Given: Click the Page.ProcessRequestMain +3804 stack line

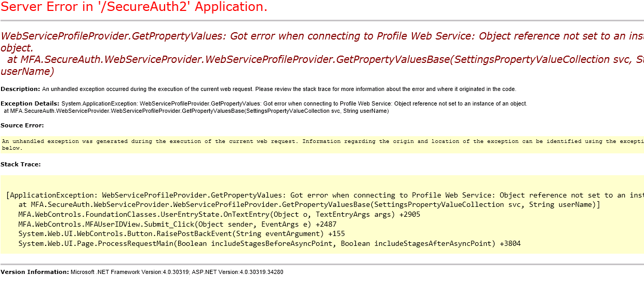Looking at the screenshot, I should tap(269, 243).
